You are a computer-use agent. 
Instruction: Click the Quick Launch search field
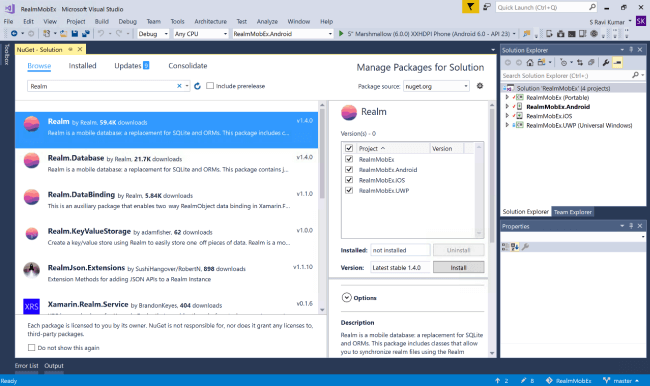click(x=546, y=7)
